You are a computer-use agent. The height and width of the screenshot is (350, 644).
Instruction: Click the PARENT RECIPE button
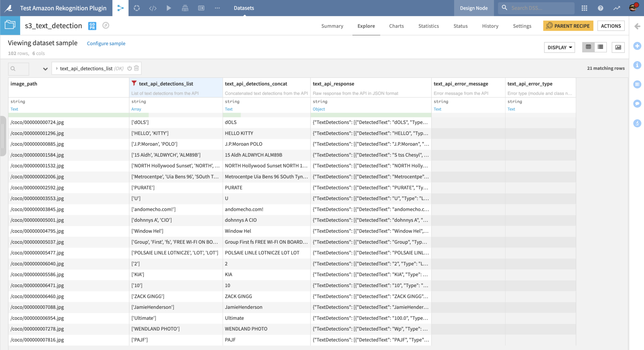568,26
